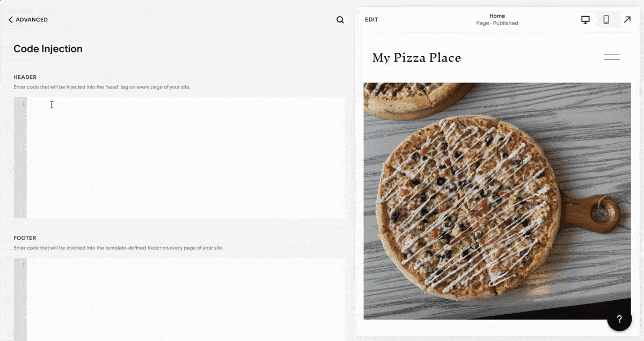Switch preview to desktop view
The width and height of the screenshot is (644, 341).
586,20
